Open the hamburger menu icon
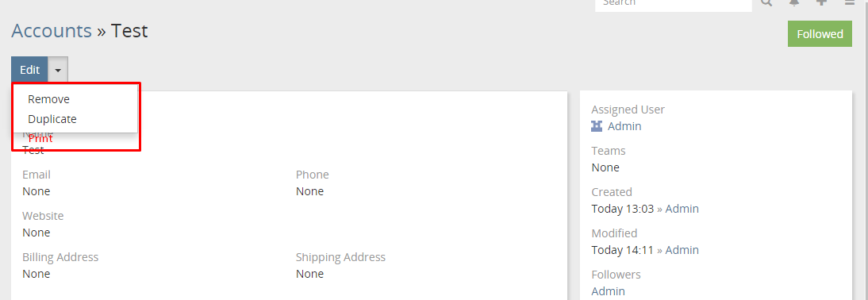Screen dimensions: 868x300 coord(849,2)
